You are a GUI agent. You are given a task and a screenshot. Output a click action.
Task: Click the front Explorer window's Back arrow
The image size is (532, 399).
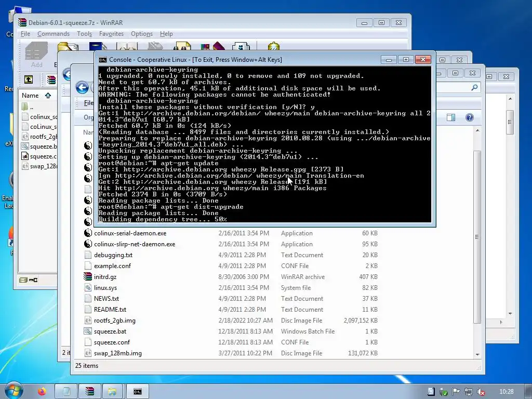pyautogui.click(x=82, y=88)
